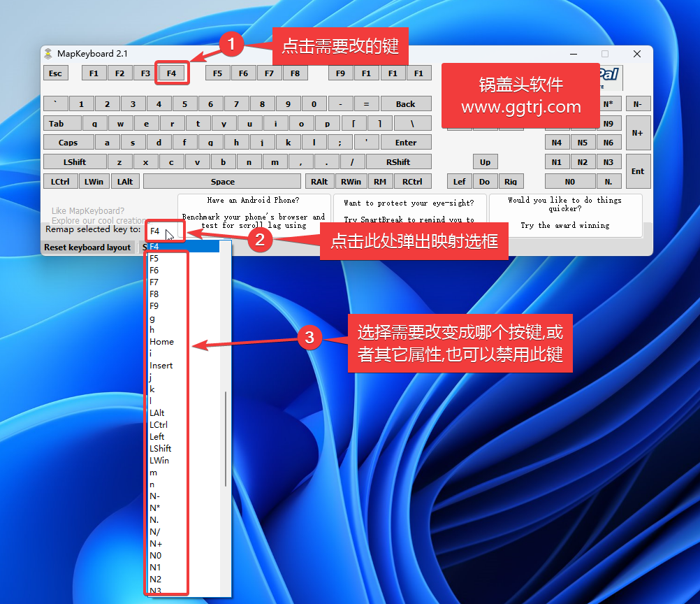Select the LShift key
Image resolution: width=700 pixels, height=604 pixels.
tap(75, 162)
